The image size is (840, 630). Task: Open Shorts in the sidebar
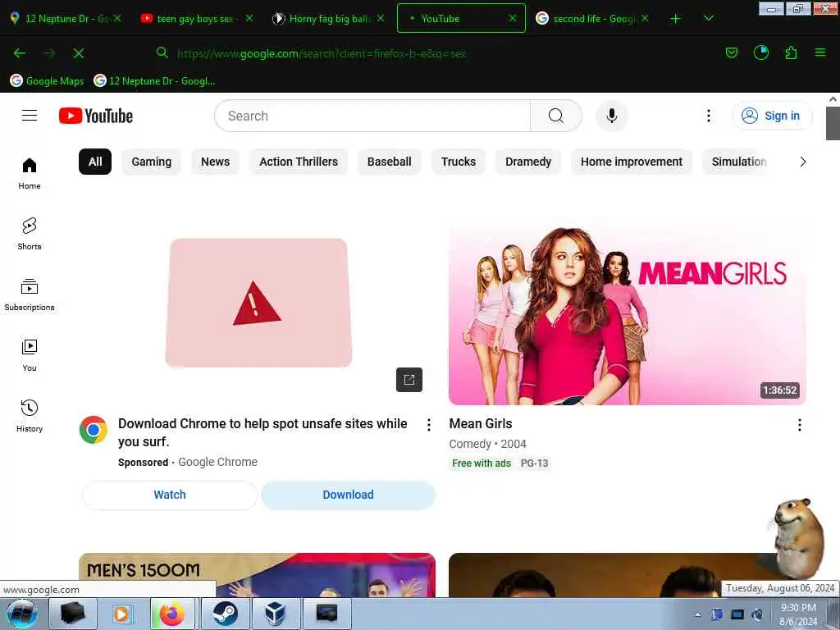tap(30, 234)
